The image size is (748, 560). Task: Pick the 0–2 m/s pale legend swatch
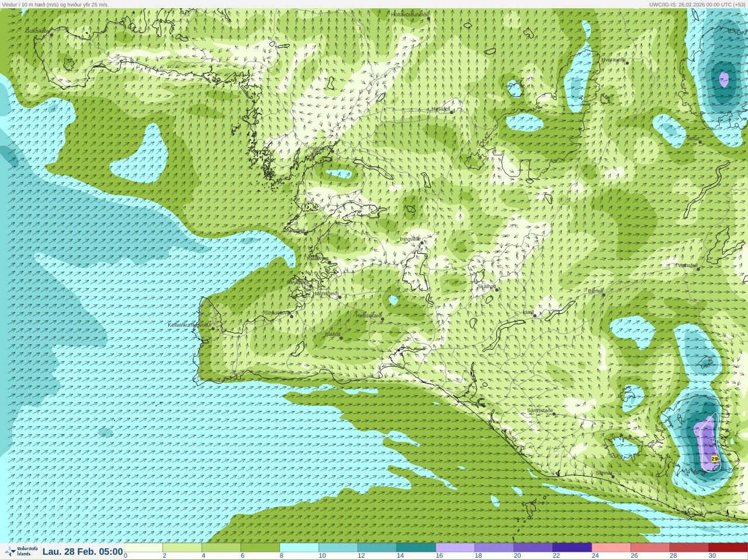coord(143,548)
